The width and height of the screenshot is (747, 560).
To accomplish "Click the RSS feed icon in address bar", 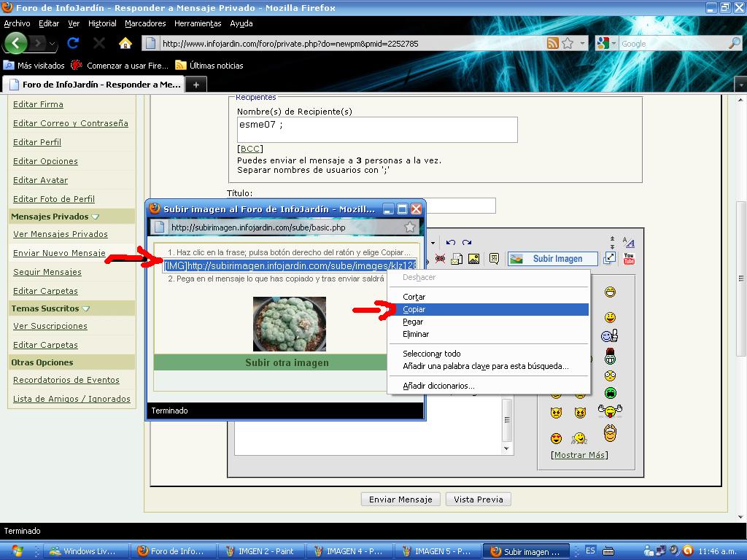I will [x=553, y=44].
